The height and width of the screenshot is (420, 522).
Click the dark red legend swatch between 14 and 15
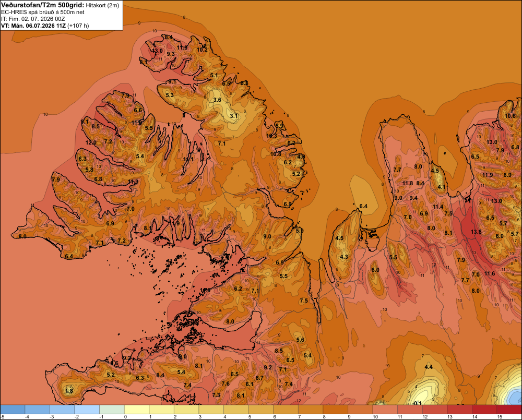484,409
